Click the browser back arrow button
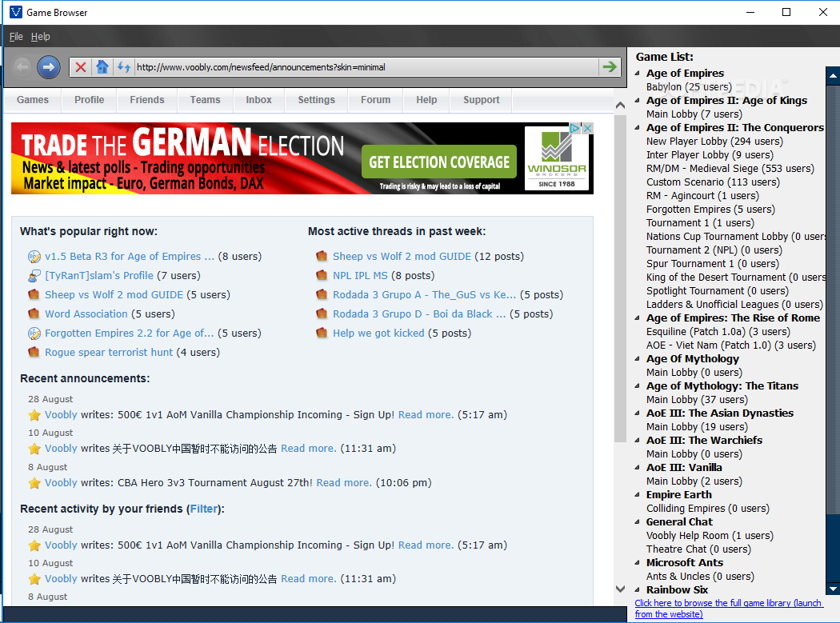This screenshot has width=840, height=623. click(22, 67)
